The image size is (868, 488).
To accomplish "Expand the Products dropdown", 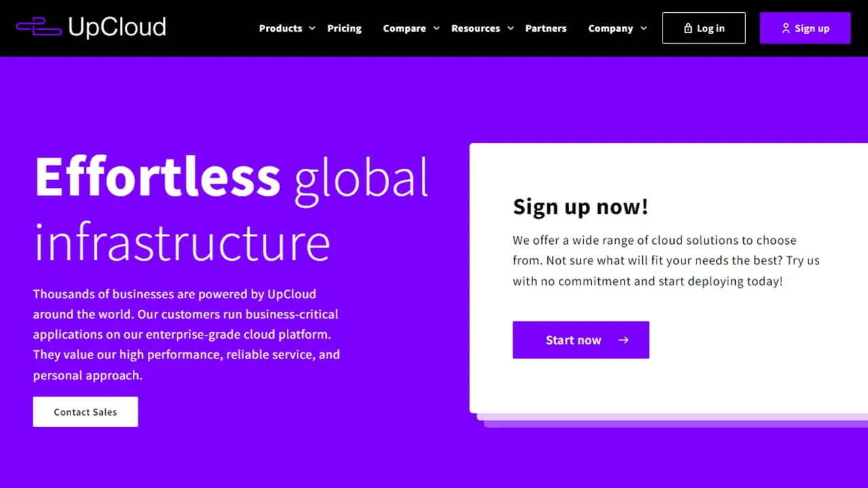I will pyautogui.click(x=311, y=28).
